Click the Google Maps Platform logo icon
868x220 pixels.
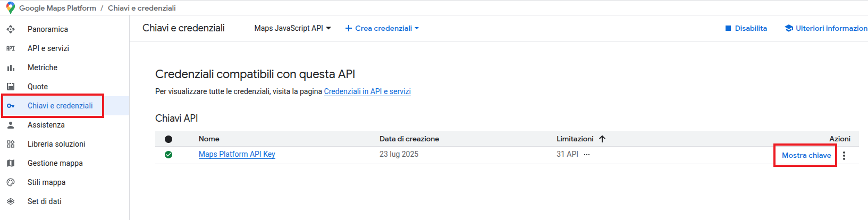pyautogui.click(x=10, y=8)
